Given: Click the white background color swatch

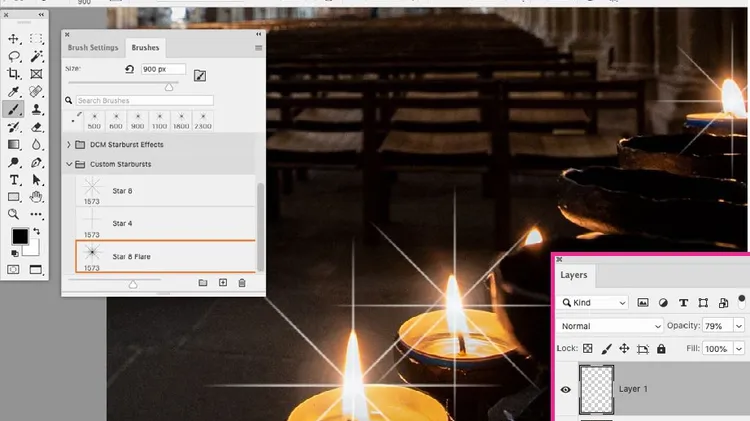Looking at the screenshot, I should (x=33, y=248).
